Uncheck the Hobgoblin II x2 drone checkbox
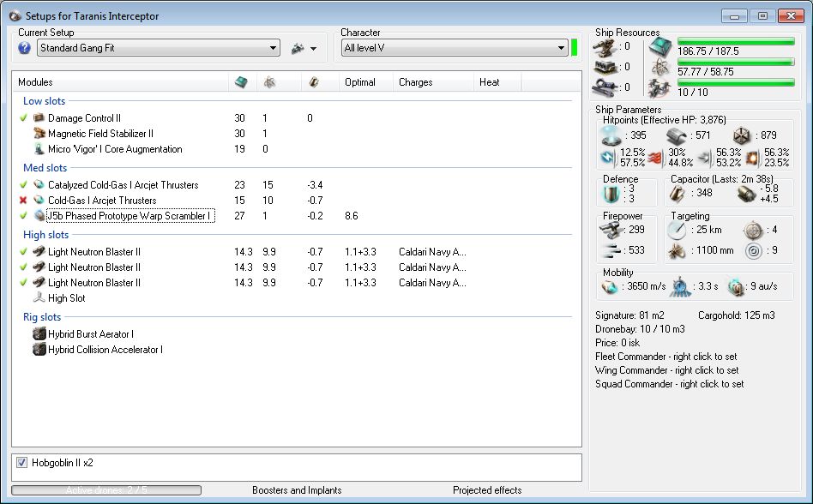The height and width of the screenshot is (504, 813). (22, 463)
